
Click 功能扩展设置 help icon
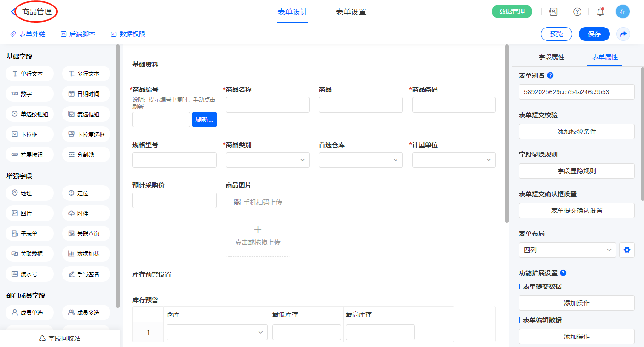[563, 273]
